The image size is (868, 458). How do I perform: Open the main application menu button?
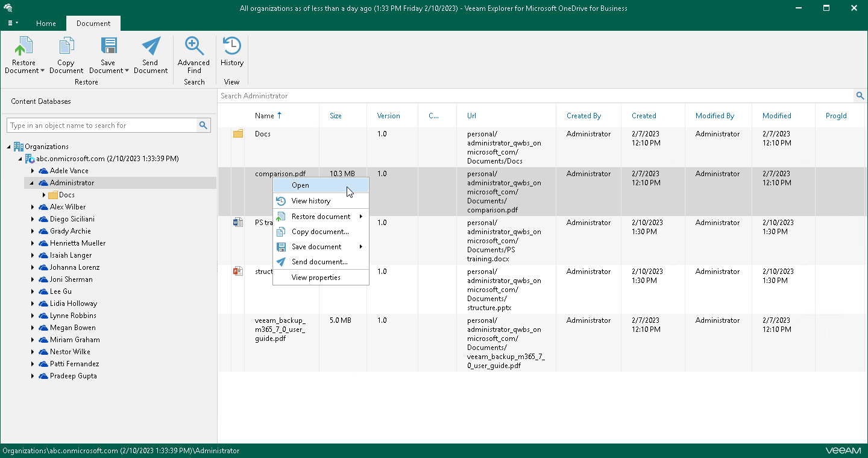(x=13, y=23)
